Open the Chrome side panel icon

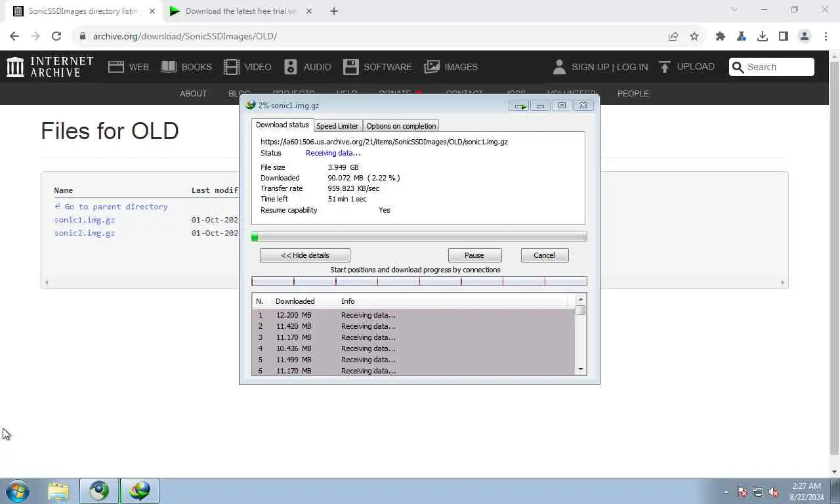click(784, 36)
